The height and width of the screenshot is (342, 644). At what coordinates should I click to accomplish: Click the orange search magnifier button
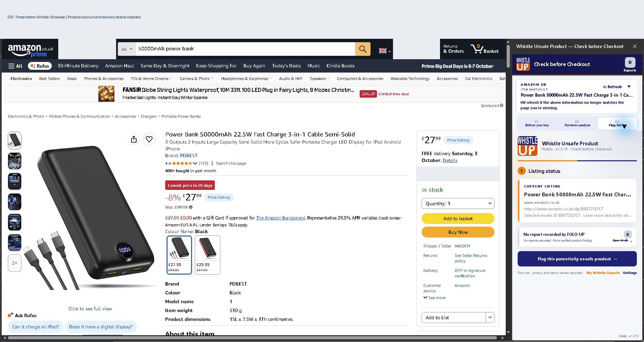click(363, 49)
